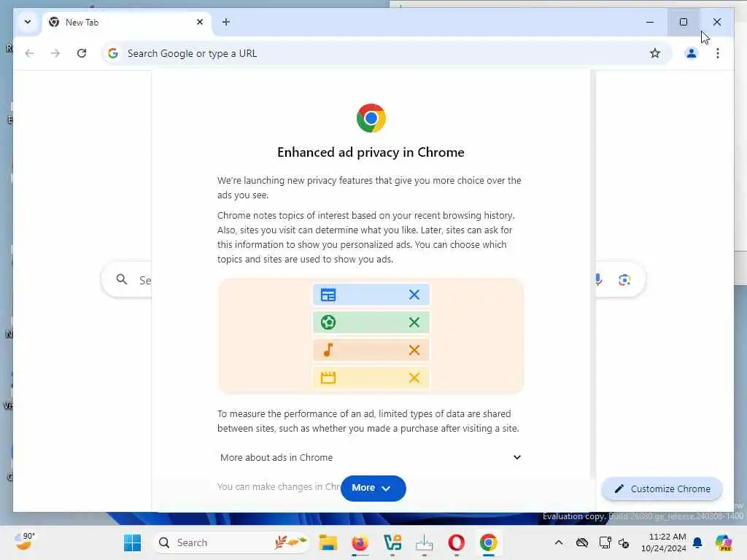Open Firefox from the taskbar
The width and height of the screenshot is (747, 560).
coord(360,542)
